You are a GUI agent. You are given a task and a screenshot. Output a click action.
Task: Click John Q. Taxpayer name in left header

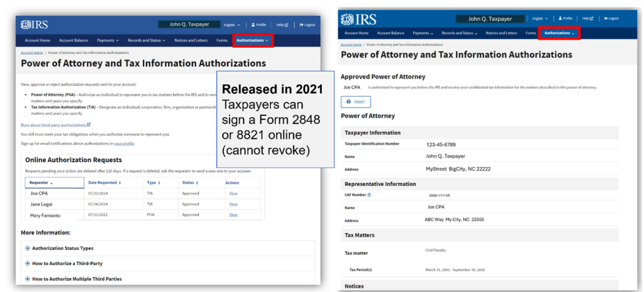click(189, 24)
